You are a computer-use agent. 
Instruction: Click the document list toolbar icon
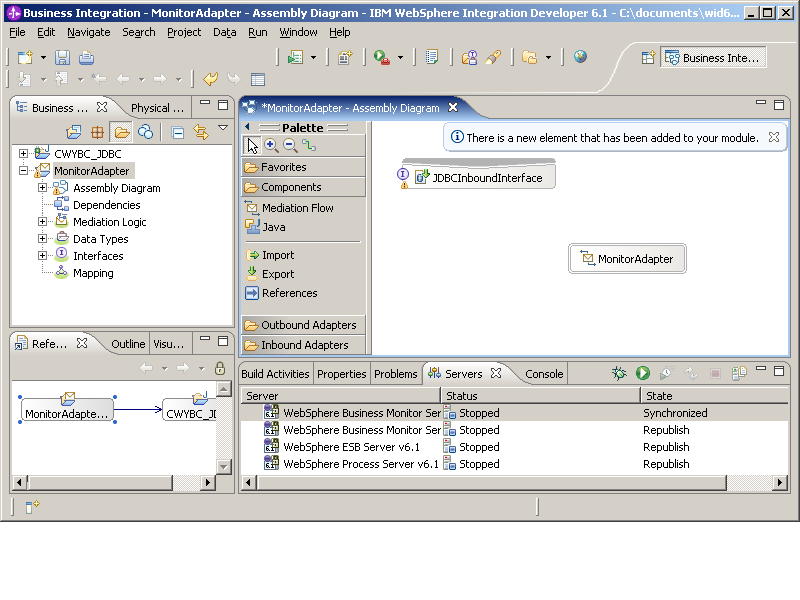432,57
